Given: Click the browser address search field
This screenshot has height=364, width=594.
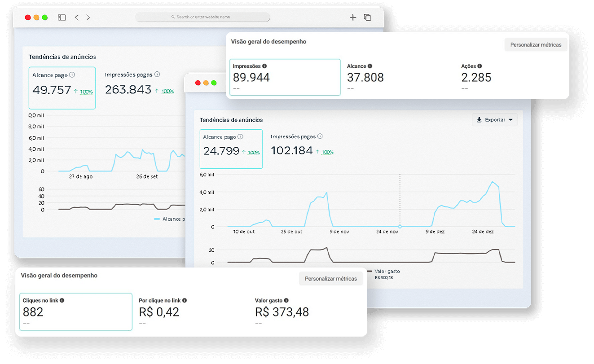Looking at the screenshot, I should (x=203, y=17).
